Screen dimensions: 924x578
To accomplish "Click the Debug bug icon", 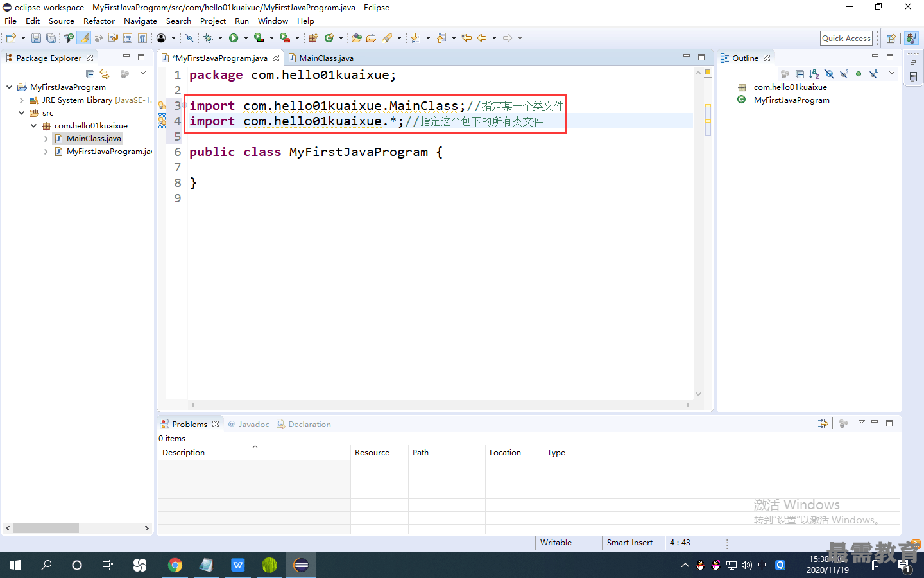I will (x=208, y=38).
